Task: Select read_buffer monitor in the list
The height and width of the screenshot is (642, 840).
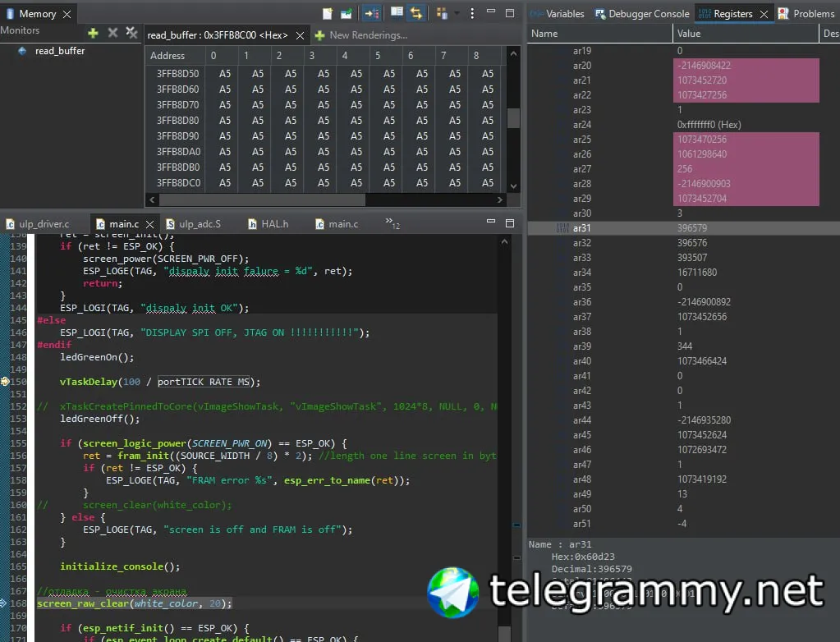Action: click(x=59, y=51)
